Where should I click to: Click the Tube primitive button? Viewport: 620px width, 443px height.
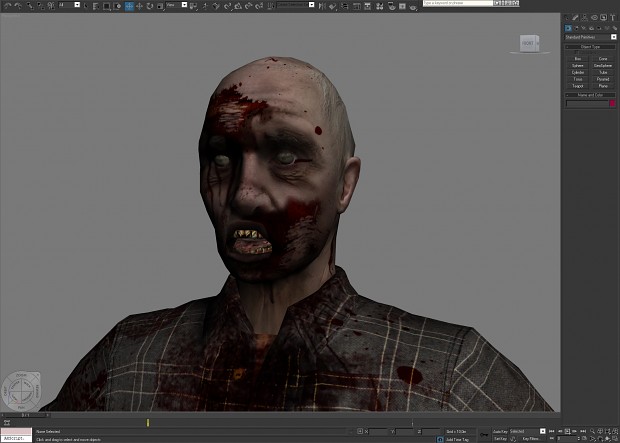click(x=603, y=72)
